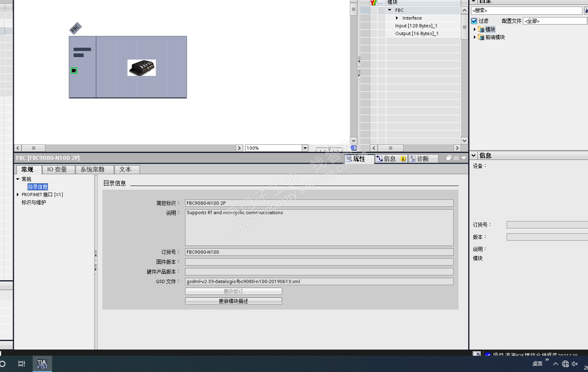Select the 模块 folder icon in catalog

click(481, 29)
